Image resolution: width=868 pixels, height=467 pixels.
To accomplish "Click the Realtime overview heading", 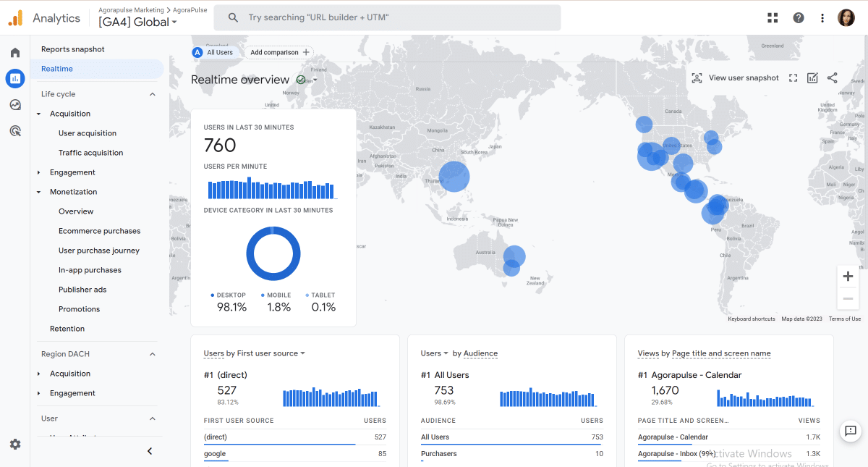I will click(x=240, y=80).
